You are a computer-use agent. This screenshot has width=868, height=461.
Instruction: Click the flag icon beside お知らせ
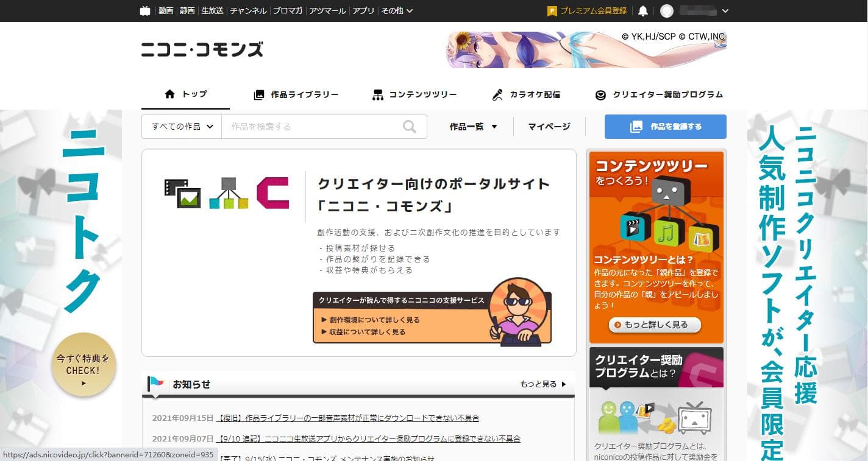pyautogui.click(x=155, y=384)
